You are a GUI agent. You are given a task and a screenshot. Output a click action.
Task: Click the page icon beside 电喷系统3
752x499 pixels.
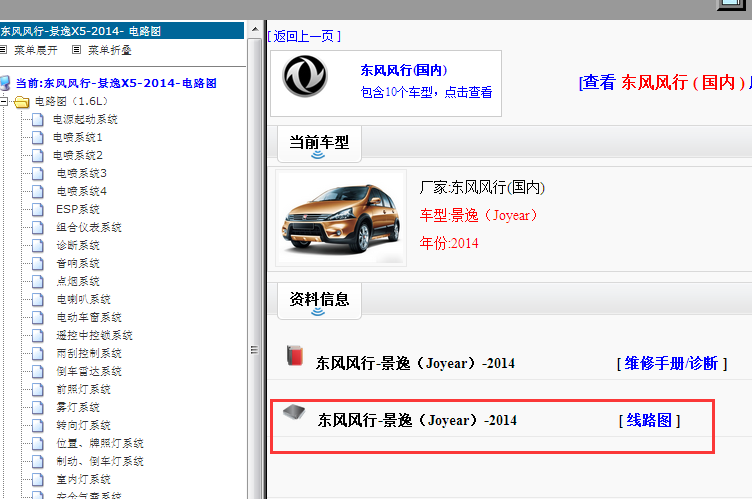[38, 174]
